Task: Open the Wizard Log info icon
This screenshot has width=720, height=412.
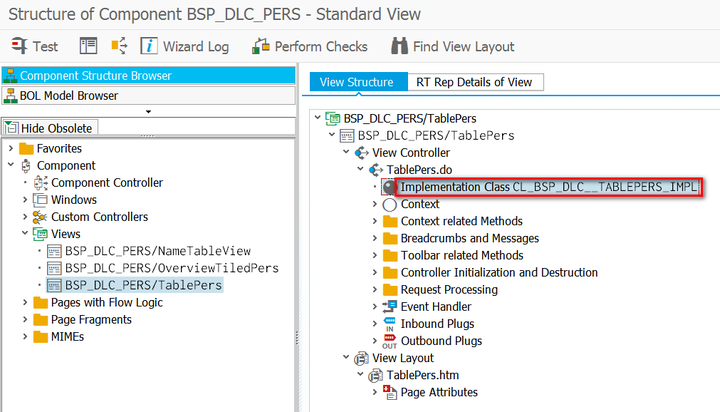Action: pos(149,46)
